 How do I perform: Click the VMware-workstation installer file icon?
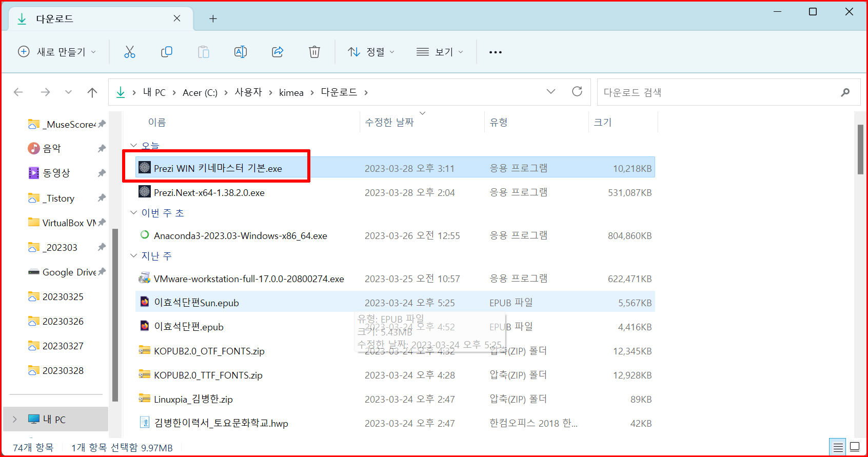point(145,278)
